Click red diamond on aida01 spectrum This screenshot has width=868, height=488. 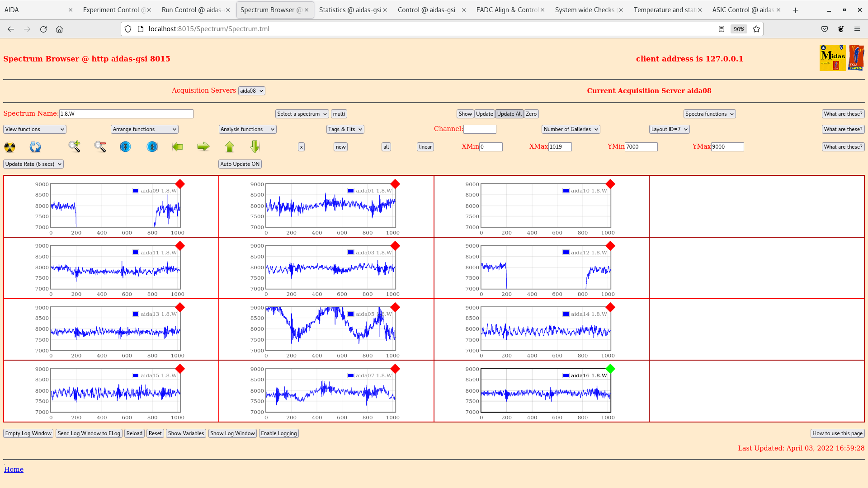pos(395,184)
